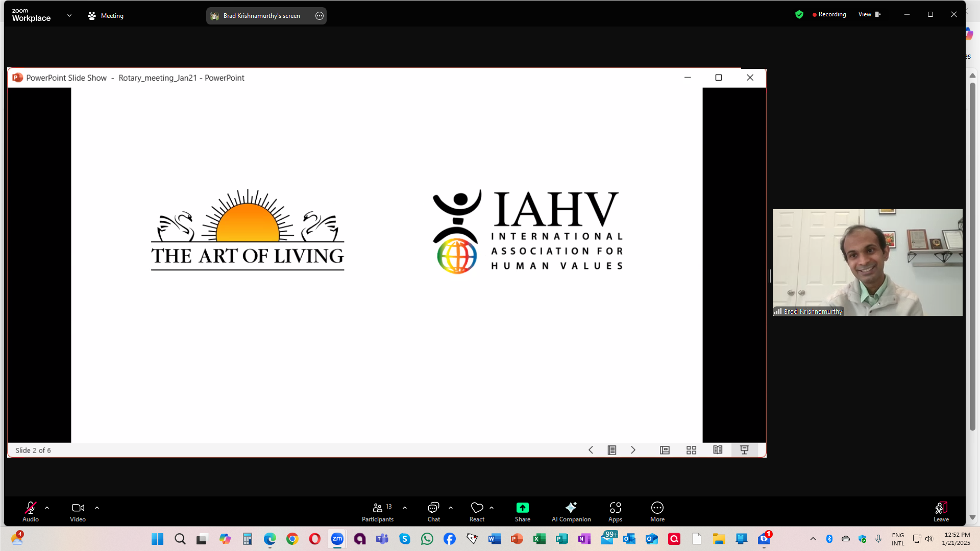
Task: Open WhatsApp from the Windows taskbar
Action: (x=427, y=539)
